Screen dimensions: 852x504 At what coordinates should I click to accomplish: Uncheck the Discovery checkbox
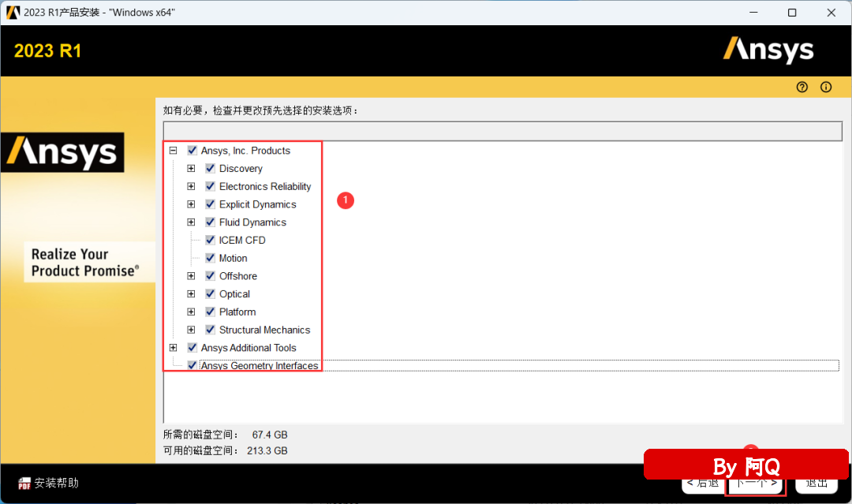(x=211, y=168)
